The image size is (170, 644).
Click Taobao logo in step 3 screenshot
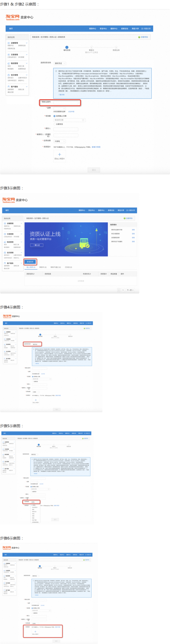(9, 200)
